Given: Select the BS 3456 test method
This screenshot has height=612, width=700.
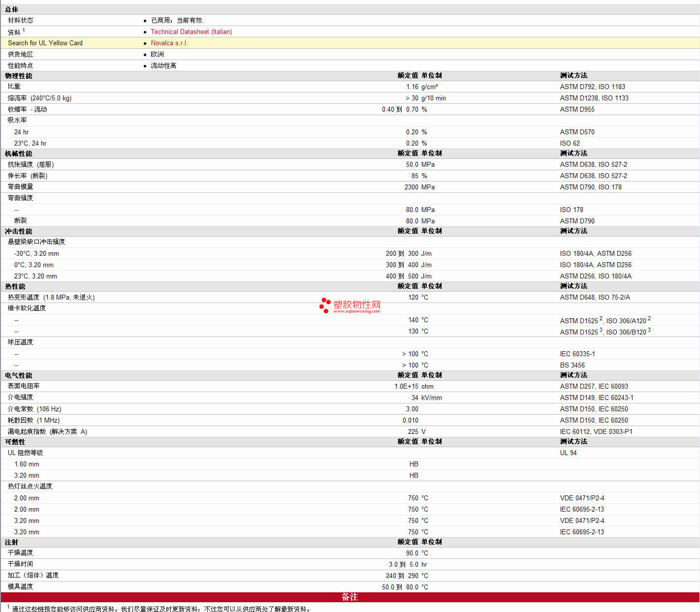Looking at the screenshot, I should (x=572, y=366).
